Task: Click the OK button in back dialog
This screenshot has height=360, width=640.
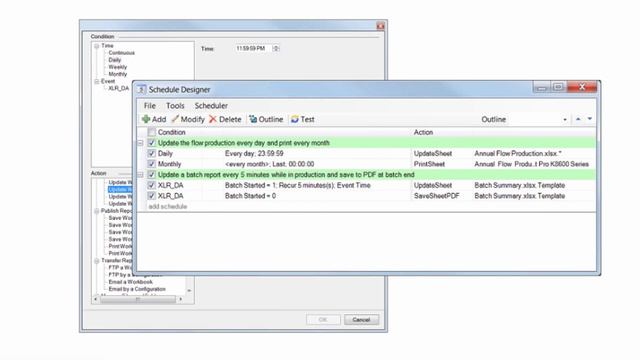Action: point(323,320)
